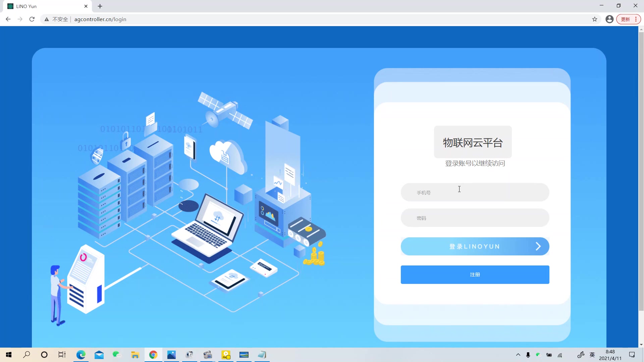
Task: Open the clock showing 8:48 2021/4/11
Action: 610,355
